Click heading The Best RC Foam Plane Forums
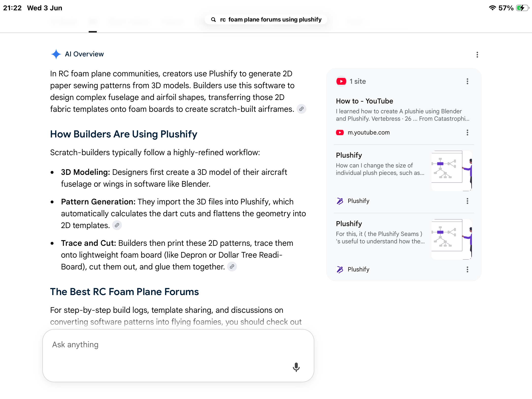 (x=124, y=292)
